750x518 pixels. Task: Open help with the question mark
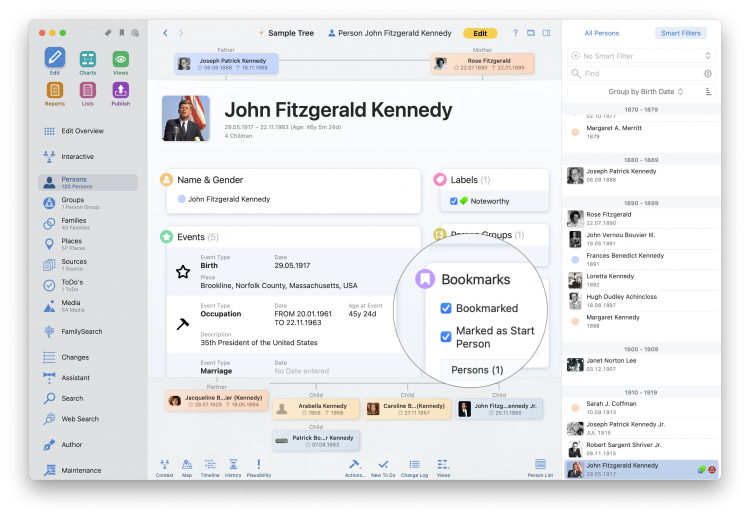click(515, 33)
